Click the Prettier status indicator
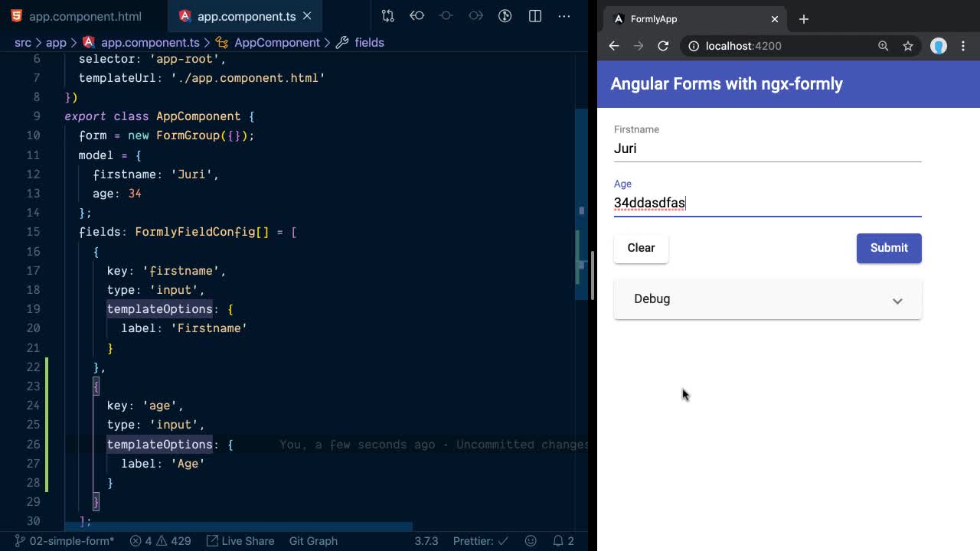Viewport: 980px width, 551px height. click(x=478, y=541)
